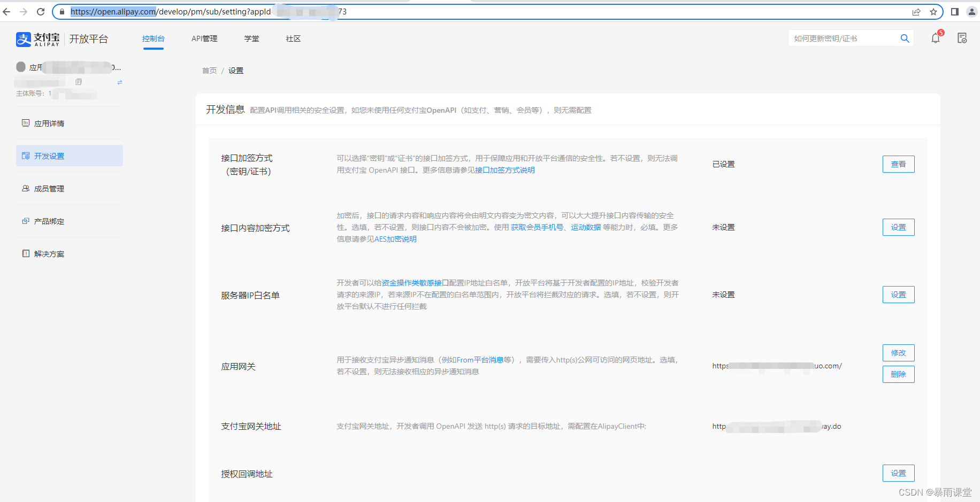
Task: Click 设置 for 授权回调地址
Action: click(899, 473)
